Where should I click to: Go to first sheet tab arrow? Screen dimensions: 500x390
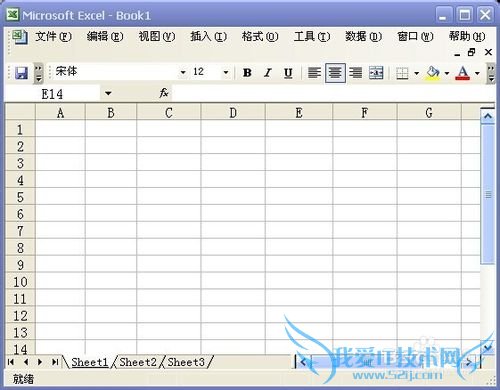(x=11, y=362)
